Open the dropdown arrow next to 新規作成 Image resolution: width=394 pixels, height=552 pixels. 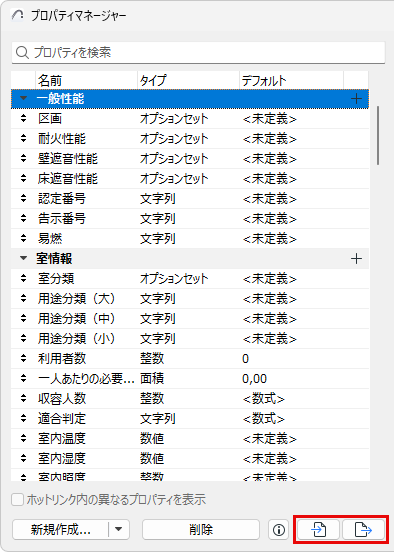[x=119, y=529]
